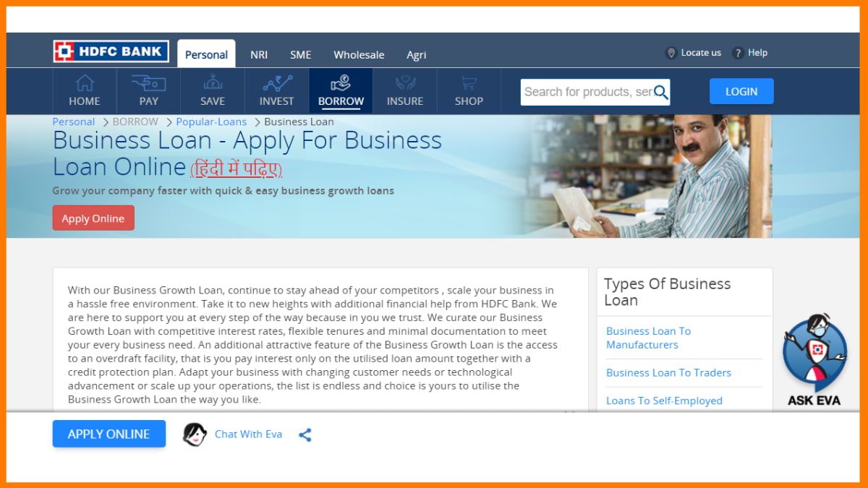The width and height of the screenshot is (868, 488).
Task: Click the red Apply Online button
Action: click(x=93, y=218)
